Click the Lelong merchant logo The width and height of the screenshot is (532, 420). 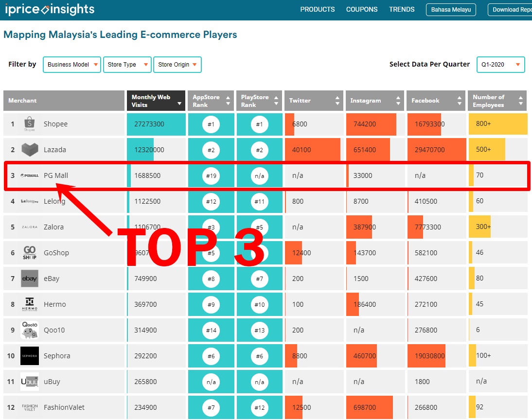pos(30,201)
